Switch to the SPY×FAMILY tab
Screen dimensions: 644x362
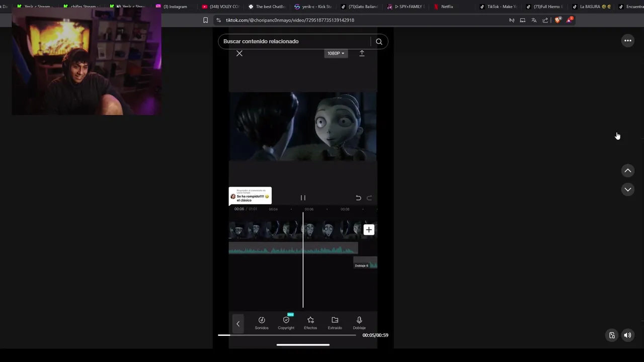point(406,7)
